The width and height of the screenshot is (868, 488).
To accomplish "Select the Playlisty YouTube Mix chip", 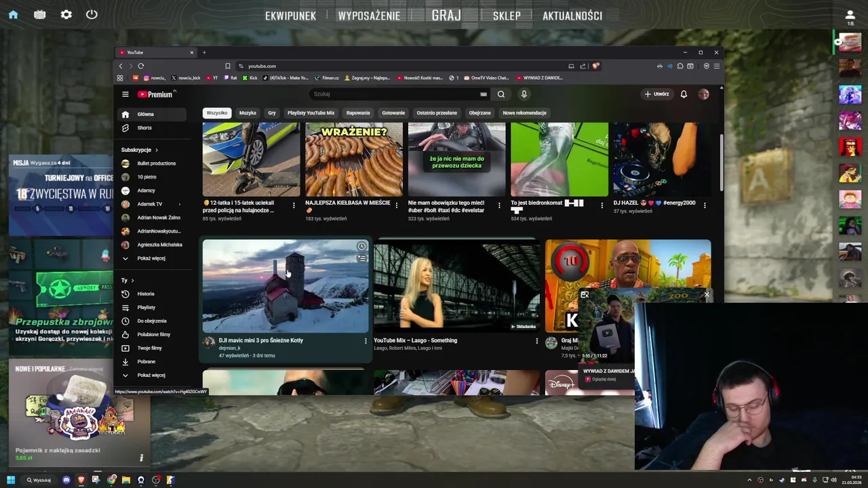I will coord(311,113).
